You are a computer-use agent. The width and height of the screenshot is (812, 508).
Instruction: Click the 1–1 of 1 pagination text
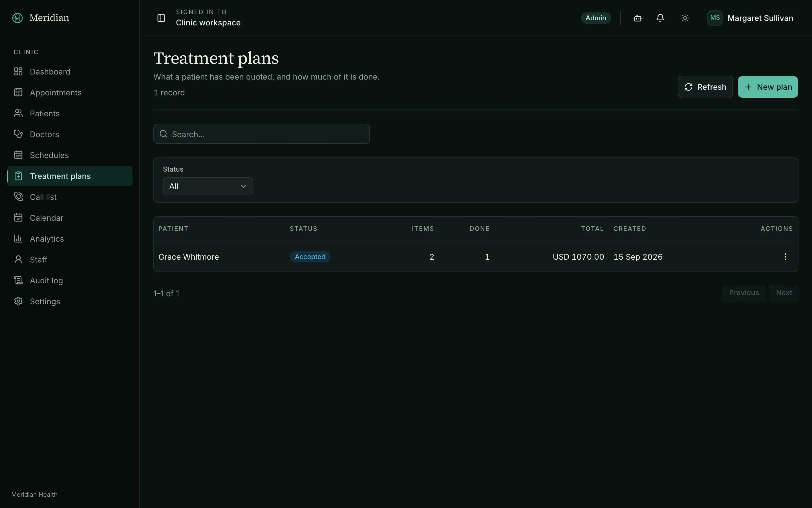(166, 293)
